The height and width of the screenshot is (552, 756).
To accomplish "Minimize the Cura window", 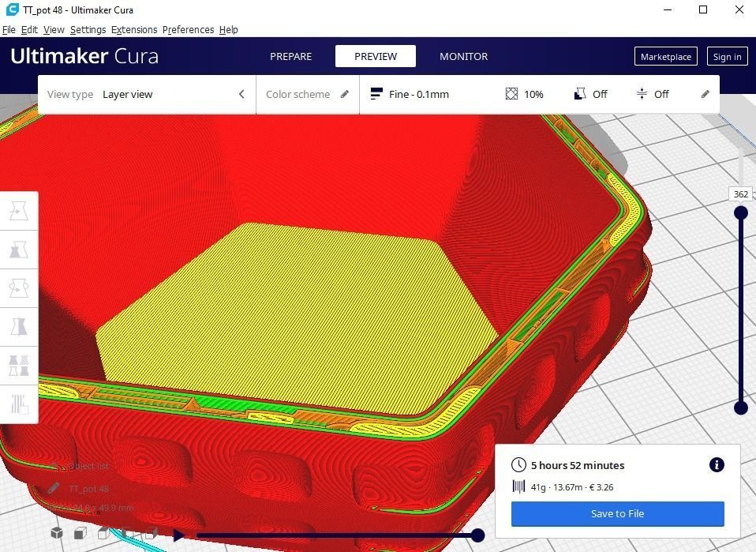I will (x=668, y=9).
